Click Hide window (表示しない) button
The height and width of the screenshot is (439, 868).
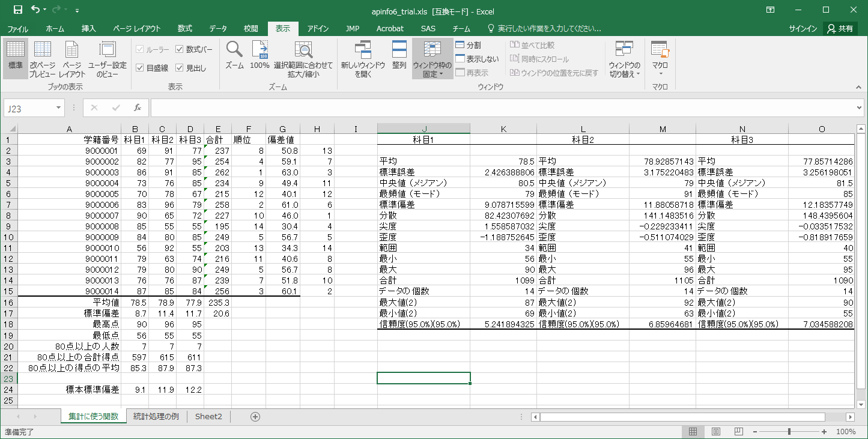pos(477,59)
